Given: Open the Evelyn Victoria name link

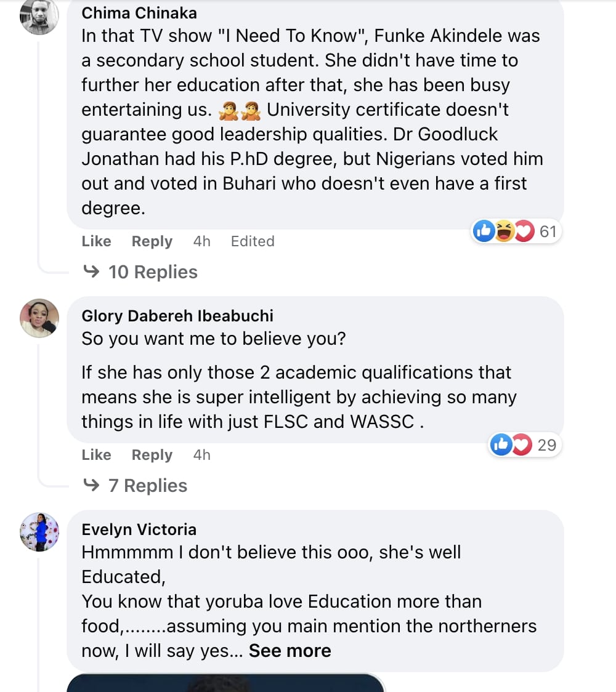Looking at the screenshot, I should coord(139,529).
